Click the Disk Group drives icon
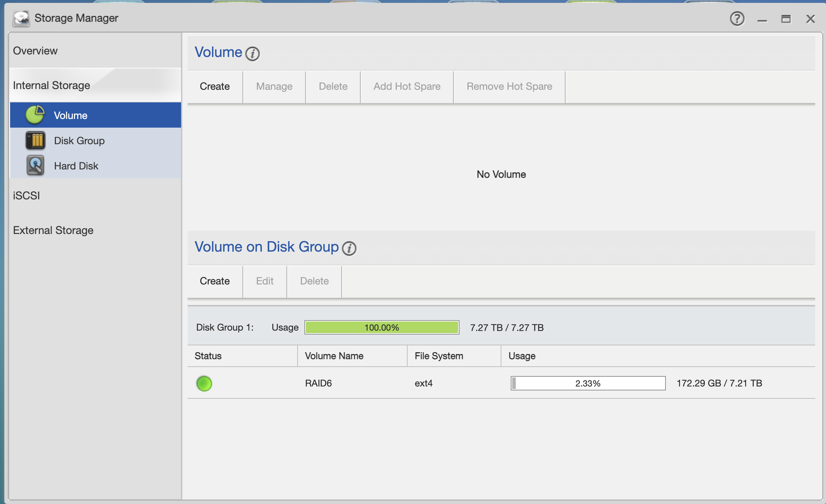This screenshot has width=826, height=504. click(x=35, y=140)
